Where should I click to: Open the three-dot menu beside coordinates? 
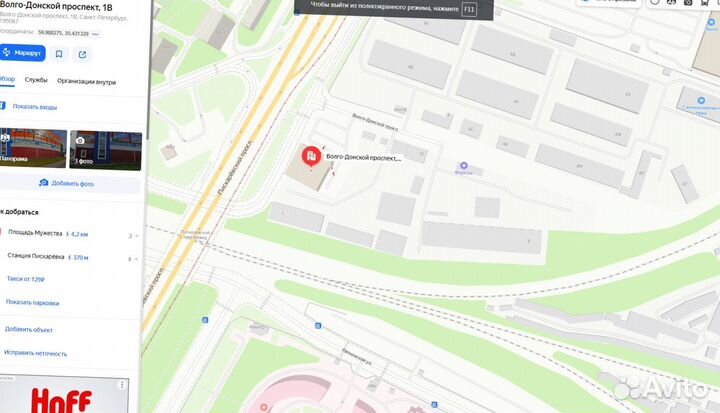coord(95,34)
